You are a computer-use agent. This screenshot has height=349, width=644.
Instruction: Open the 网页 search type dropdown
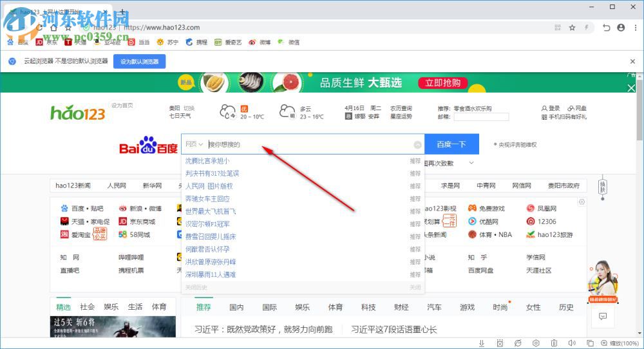click(194, 144)
